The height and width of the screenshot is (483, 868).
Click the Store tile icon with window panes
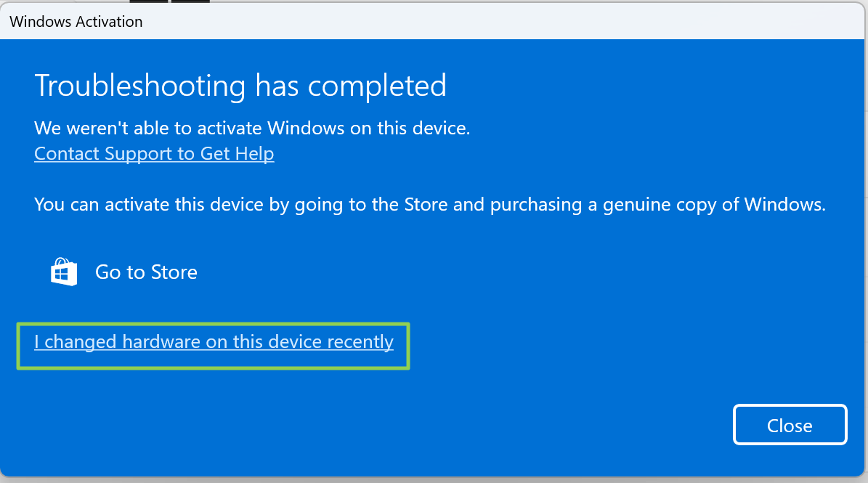[63, 272]
